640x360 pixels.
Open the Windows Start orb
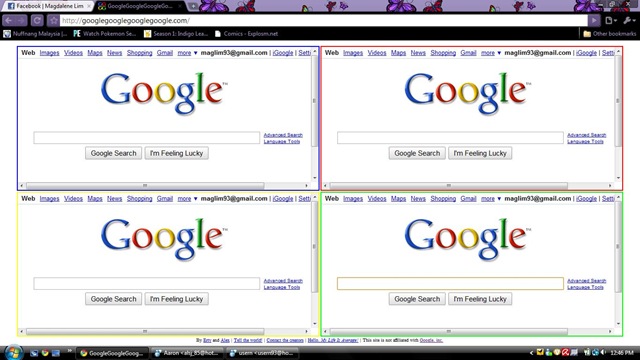point(13,353)
